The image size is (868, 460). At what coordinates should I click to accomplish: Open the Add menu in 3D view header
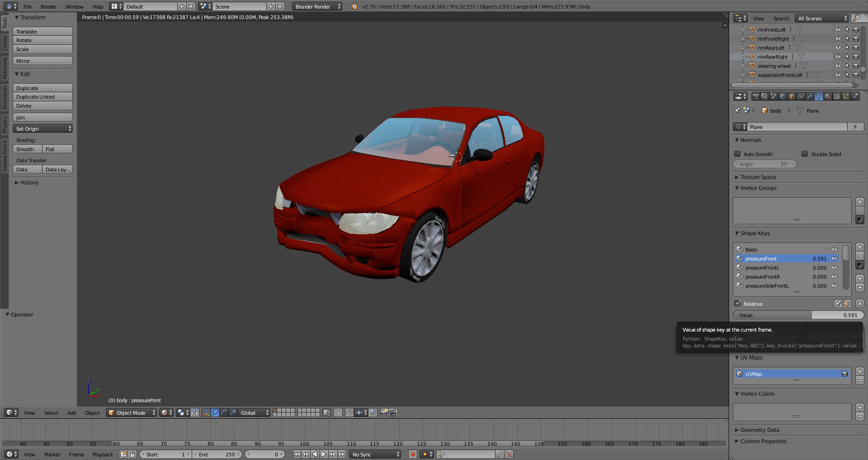(x=72, y=413)
